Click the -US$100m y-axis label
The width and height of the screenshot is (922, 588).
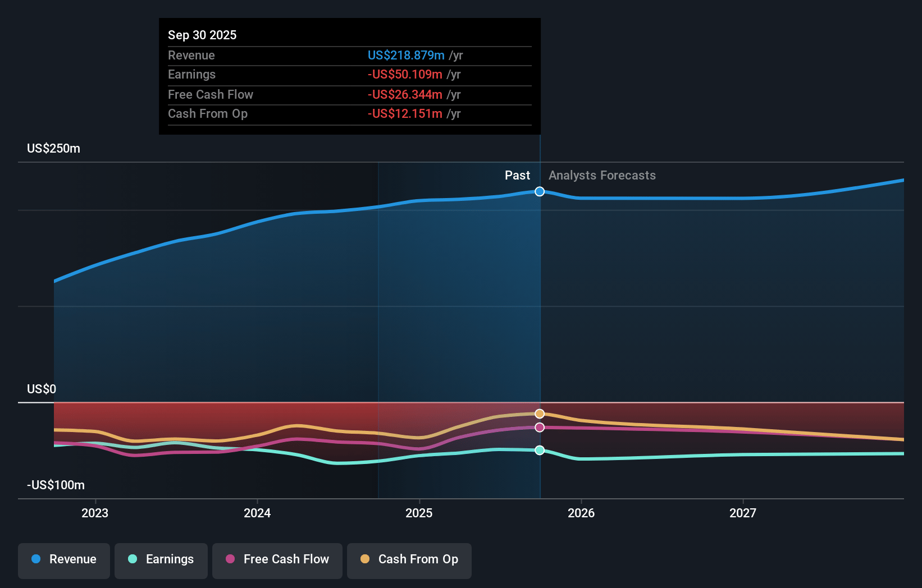56,485
